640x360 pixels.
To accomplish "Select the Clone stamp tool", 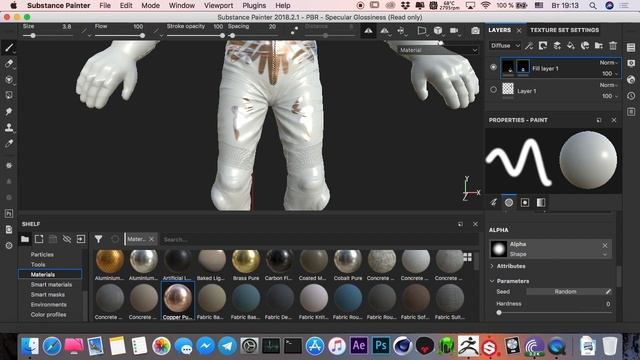I will (9, 127).
